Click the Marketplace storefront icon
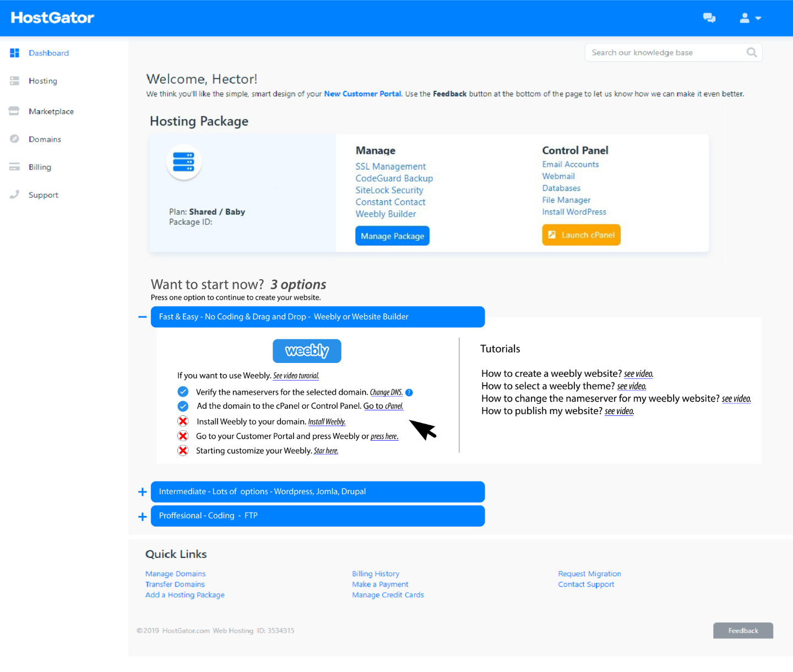Screen dimensions: 793x672 pos(14,111)
